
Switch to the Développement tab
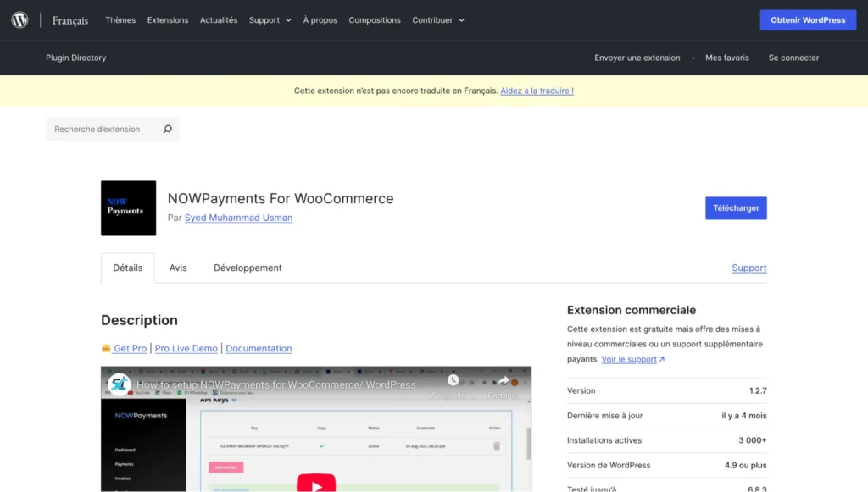coord(248,268)
